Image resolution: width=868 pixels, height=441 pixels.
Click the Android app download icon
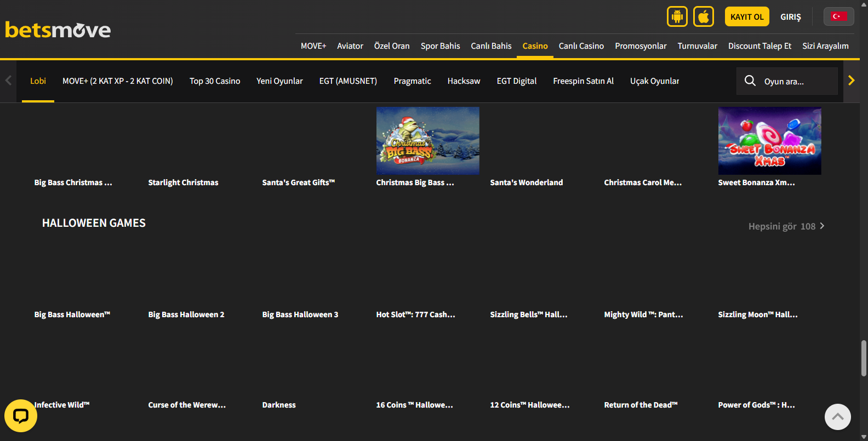[x=677, y=17]
